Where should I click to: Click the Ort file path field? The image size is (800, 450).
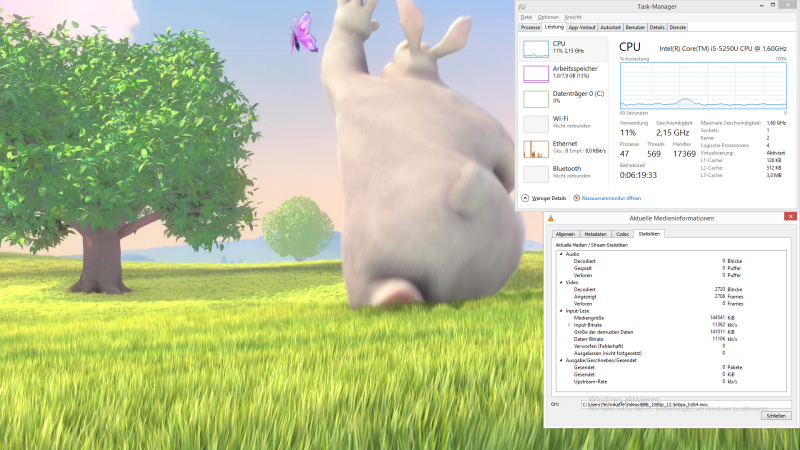pyautogui.click(x=686, y=405)
